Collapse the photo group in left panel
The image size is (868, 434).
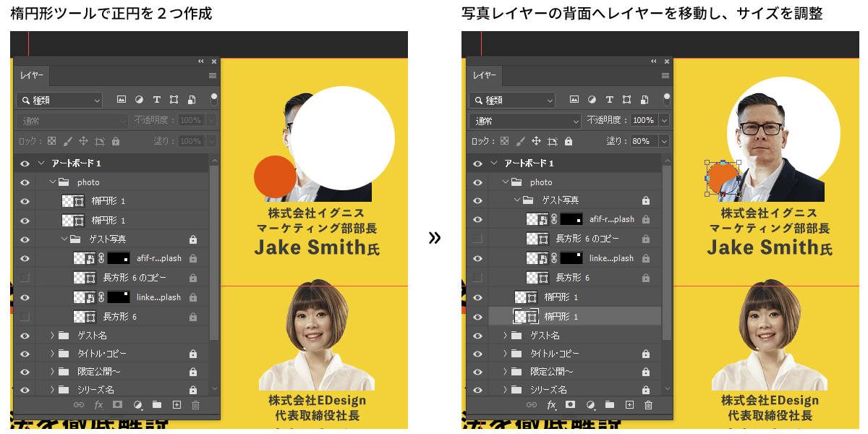pyautogui.click(x=52, y=182)
